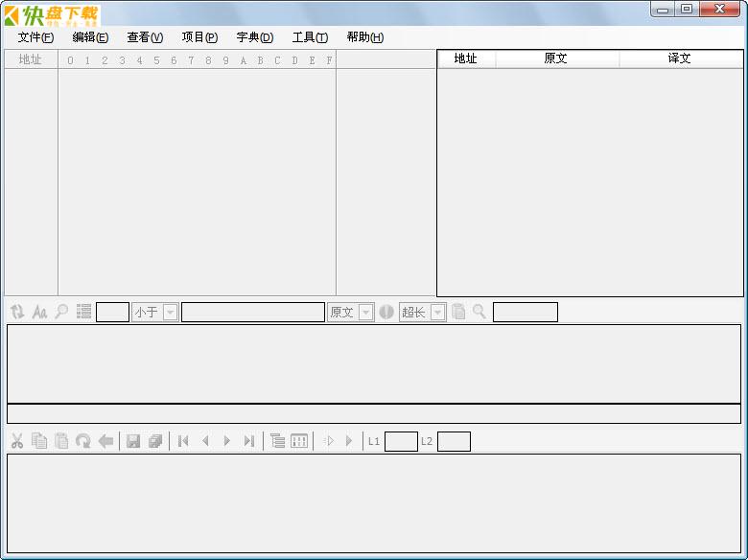Screen dimensions: 748x560
Task: Click the left-arrow back icon
Action: click(105, 441)
